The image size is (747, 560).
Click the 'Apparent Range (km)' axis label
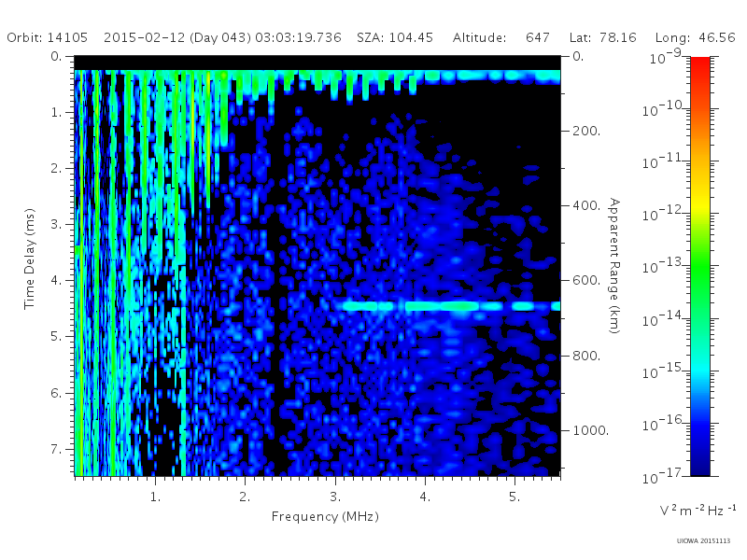pyautogui.click(x=614, y=266)
